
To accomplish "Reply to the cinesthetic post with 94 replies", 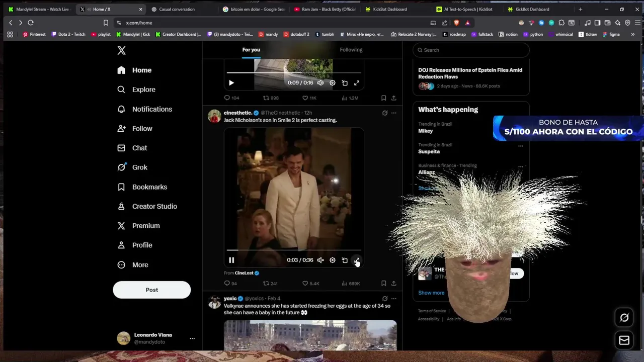I will (230, 284).
